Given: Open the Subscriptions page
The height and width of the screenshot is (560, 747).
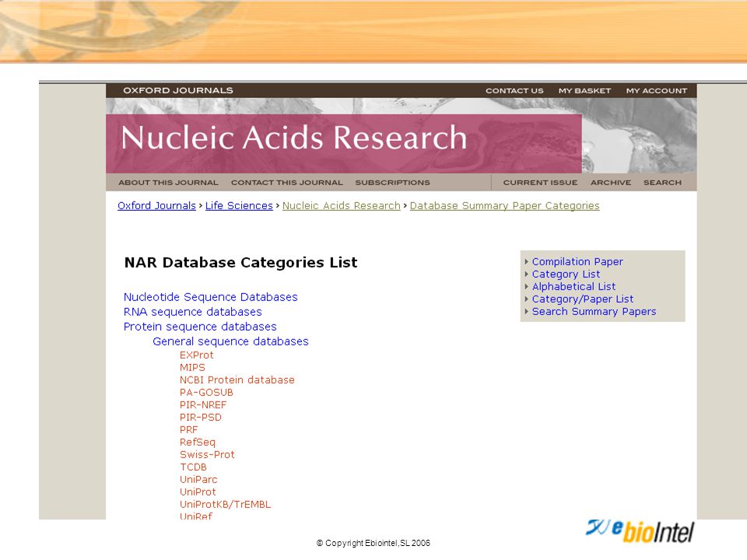Looking at the screenshot, I should point(392,182).
